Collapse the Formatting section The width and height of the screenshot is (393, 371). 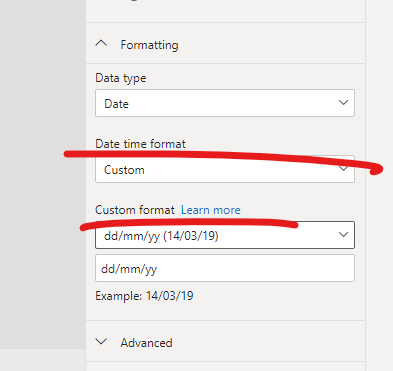click(x=101, y=44)
